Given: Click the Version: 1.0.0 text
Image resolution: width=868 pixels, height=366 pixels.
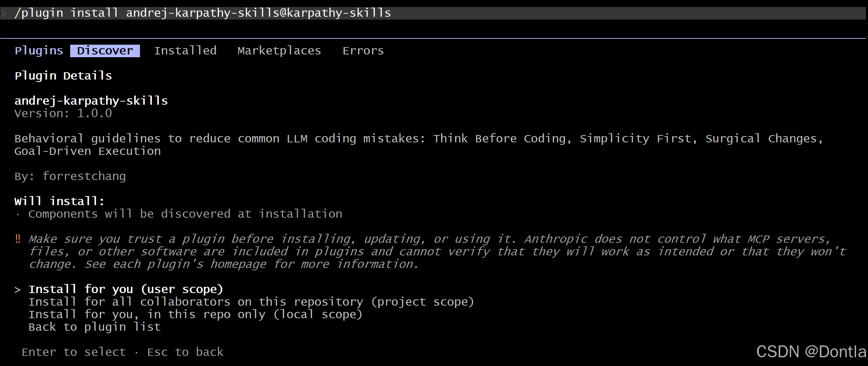Looking at the screenshot, I should click(x=63, y=113).
